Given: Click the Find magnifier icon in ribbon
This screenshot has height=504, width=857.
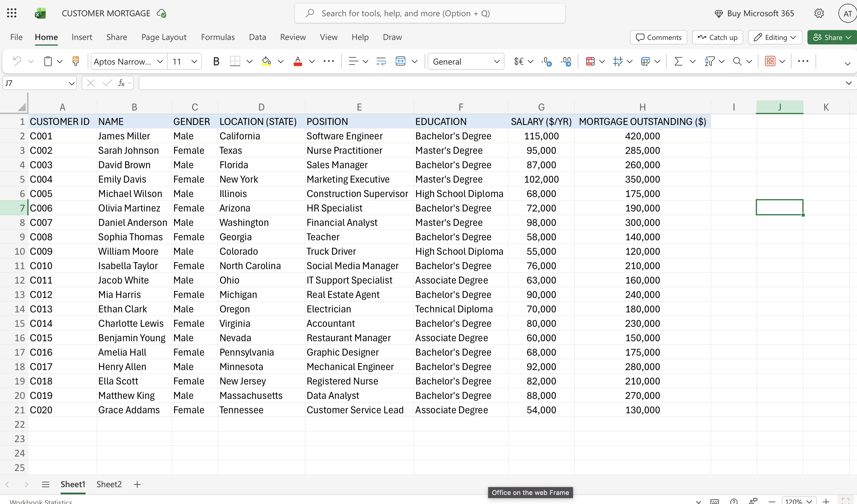Looking at the screenshot, I should pyautogui.click(x=737, y=61).
